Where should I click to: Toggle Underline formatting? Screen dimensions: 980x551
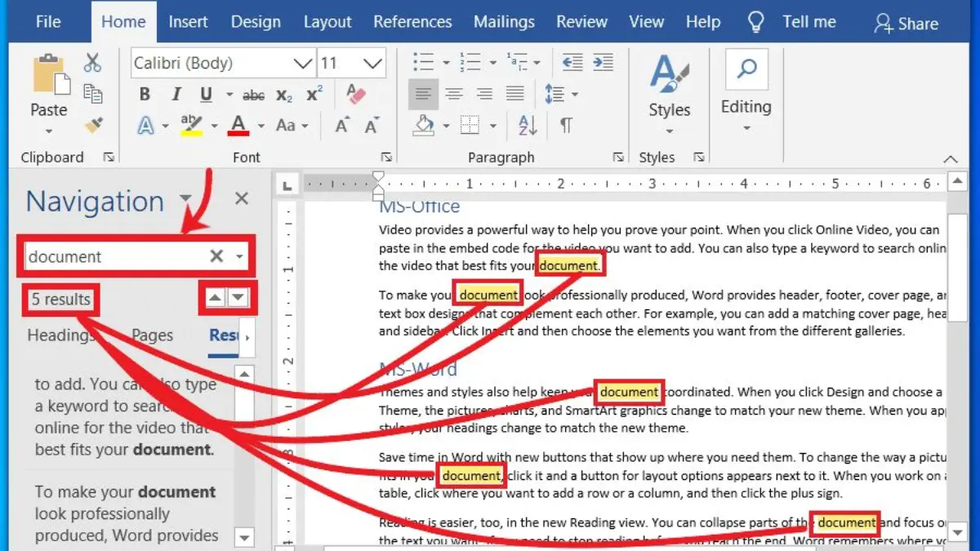[x=206, y=95]
